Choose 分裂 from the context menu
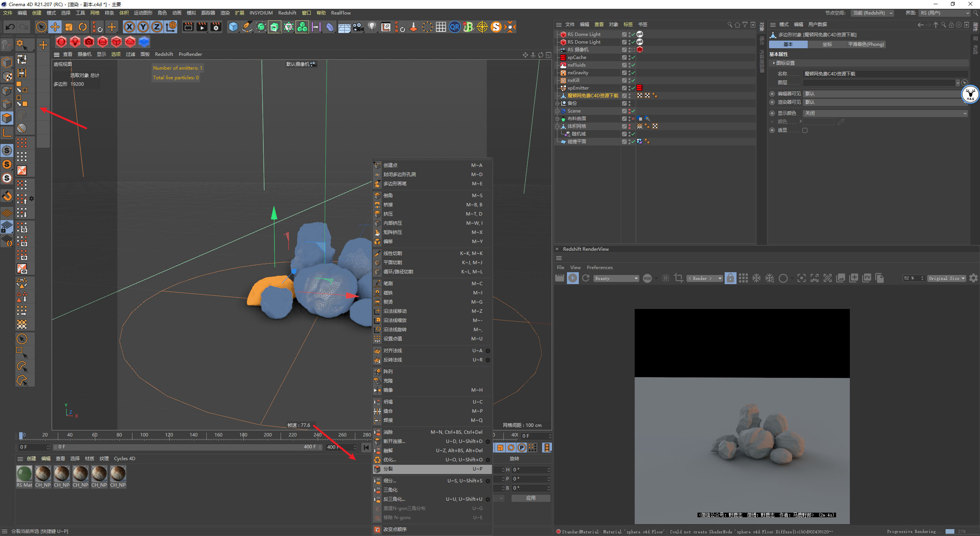Image resolution: width=980 pixels, height=536 pixels. click(388, 469)
